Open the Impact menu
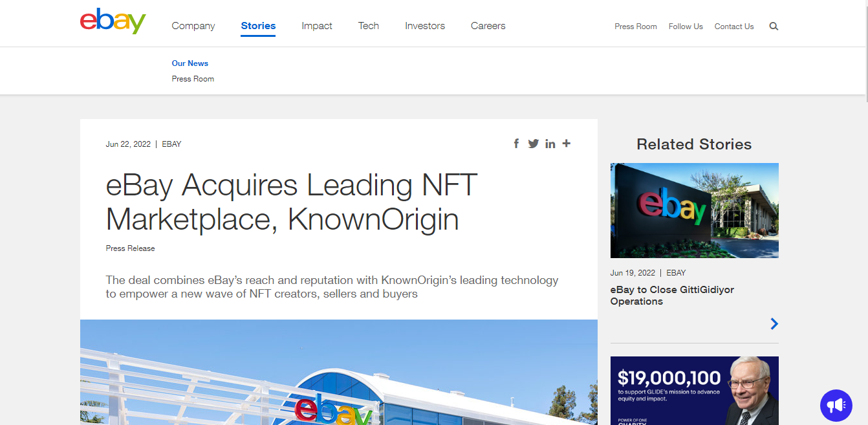 pos(317,26)
